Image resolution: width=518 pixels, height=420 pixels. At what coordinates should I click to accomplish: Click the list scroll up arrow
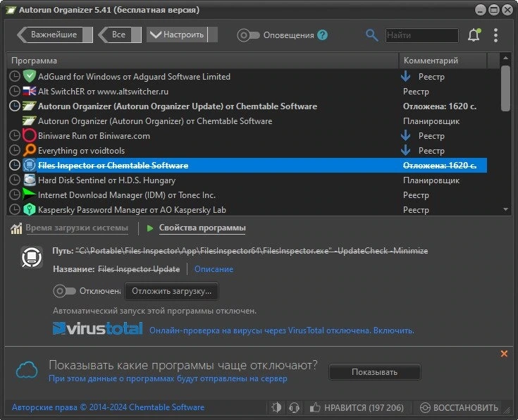tap(505, 58)
